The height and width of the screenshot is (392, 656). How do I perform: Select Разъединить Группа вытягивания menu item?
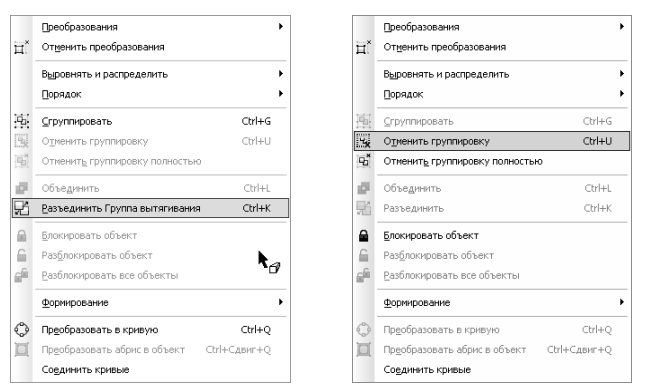coord(151,208)
